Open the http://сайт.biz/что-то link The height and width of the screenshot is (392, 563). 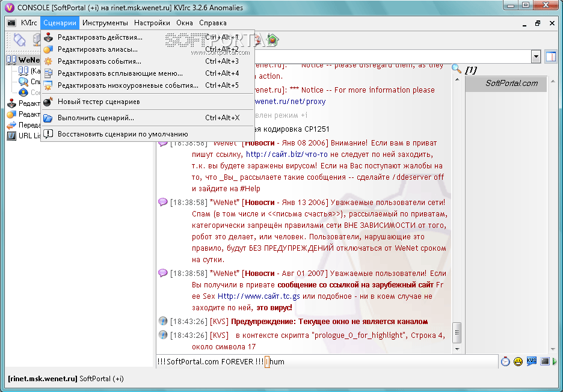(x=287, y=155)
